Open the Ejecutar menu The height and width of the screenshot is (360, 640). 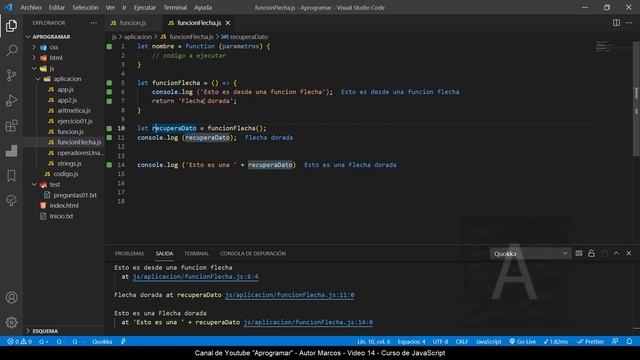click(145, 7)
